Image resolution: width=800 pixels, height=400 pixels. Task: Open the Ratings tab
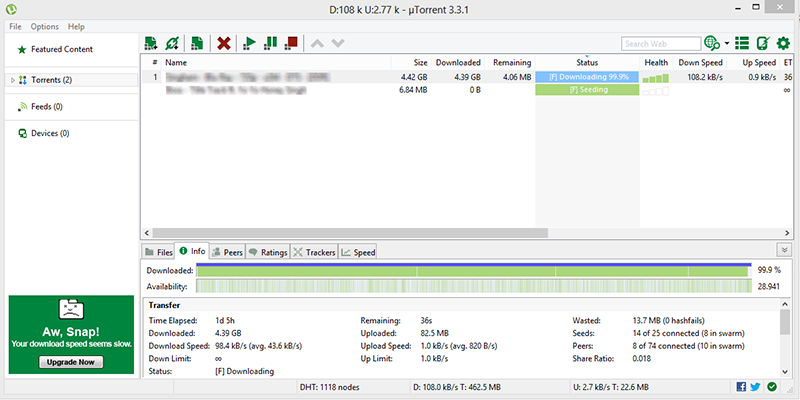point(268,252)
